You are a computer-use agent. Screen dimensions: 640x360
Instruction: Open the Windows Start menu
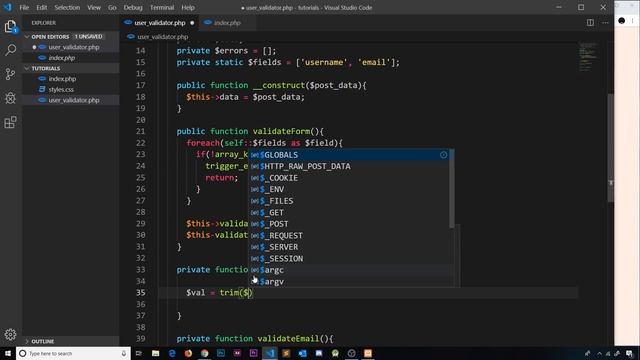(x=8, y=353)
